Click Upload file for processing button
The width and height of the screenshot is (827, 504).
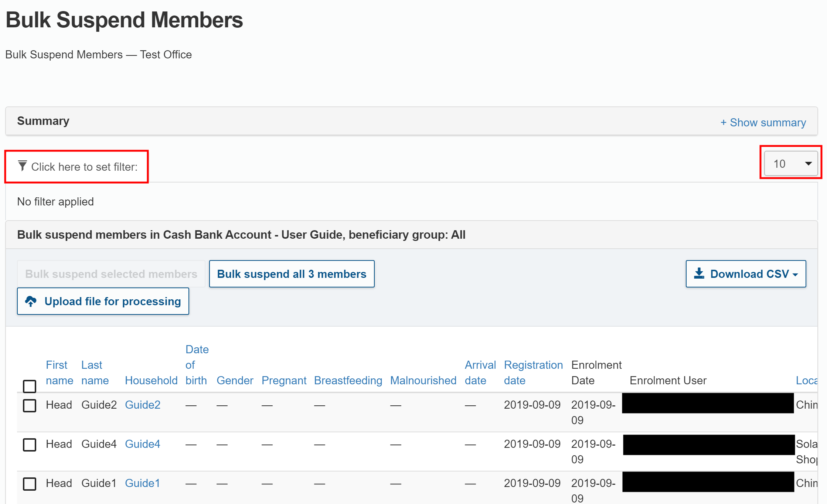(x=103, y=301)
